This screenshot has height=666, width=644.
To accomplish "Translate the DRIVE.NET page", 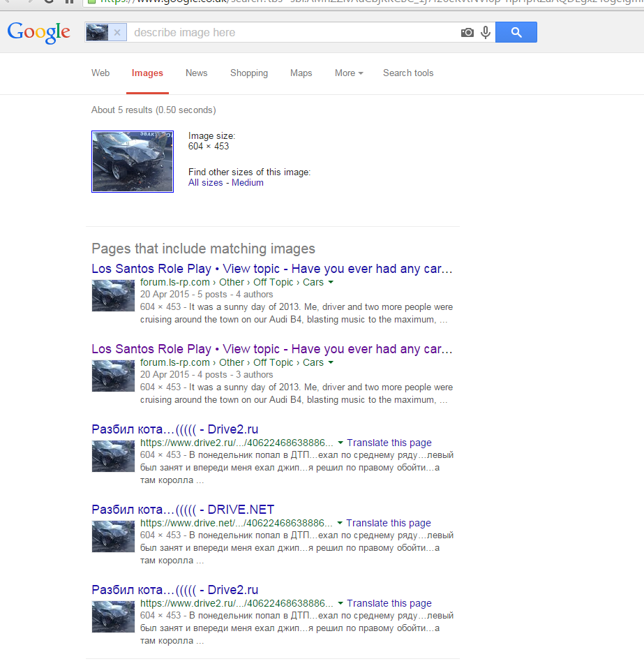I will (x=389, y=523).
